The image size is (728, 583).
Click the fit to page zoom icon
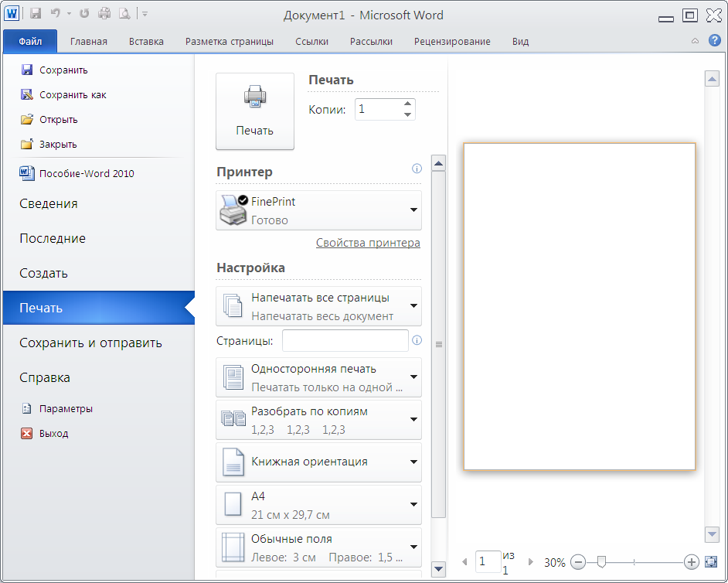[711, 561]
